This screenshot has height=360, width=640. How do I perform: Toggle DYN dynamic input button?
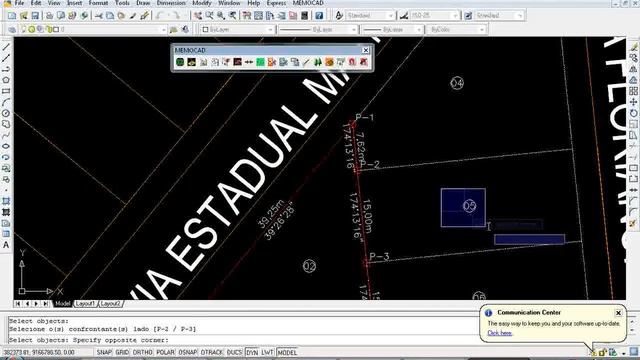click(x=252, y=352)
